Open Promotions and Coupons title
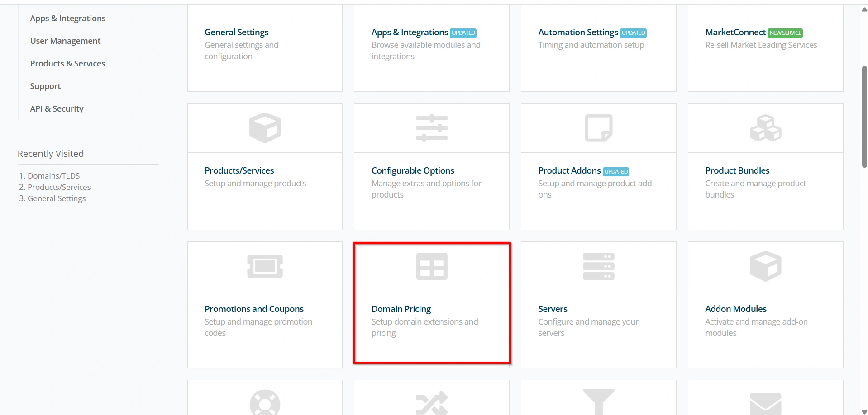The height and width of the screenshot is (415, 868). 254,309
